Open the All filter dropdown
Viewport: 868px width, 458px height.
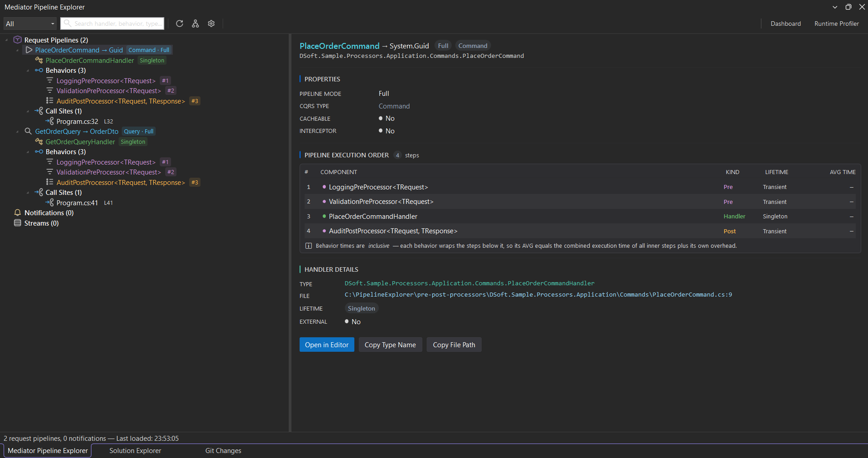30,24
